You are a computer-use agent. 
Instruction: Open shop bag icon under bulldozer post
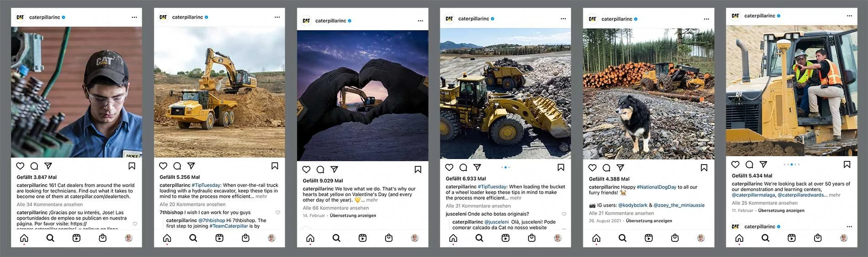click(818, 238)
